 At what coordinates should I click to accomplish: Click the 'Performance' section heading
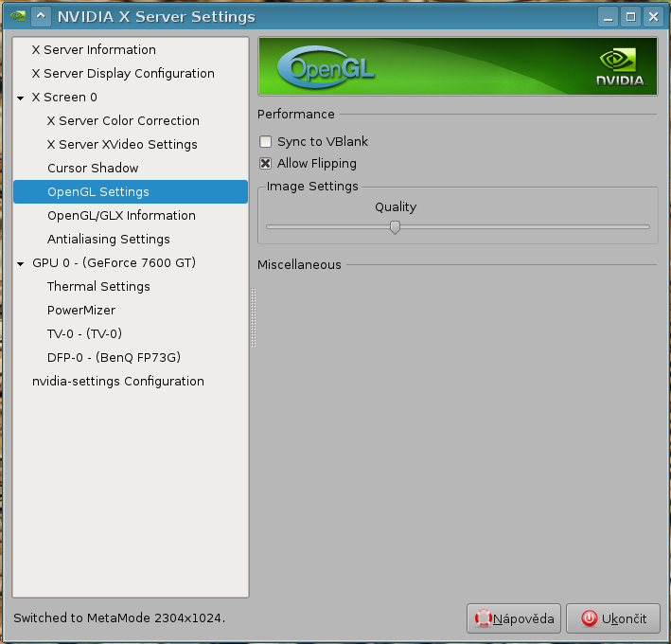[x=295, y=115]
